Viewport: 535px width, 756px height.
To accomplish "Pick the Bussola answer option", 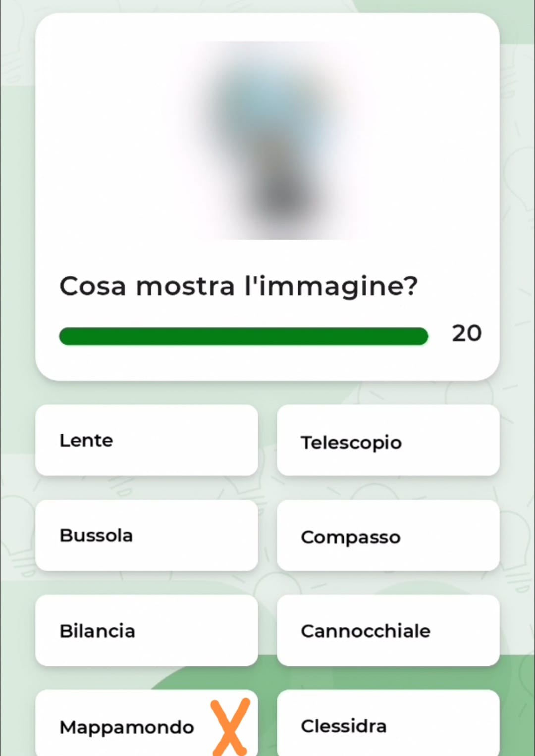I will point(146,535).
